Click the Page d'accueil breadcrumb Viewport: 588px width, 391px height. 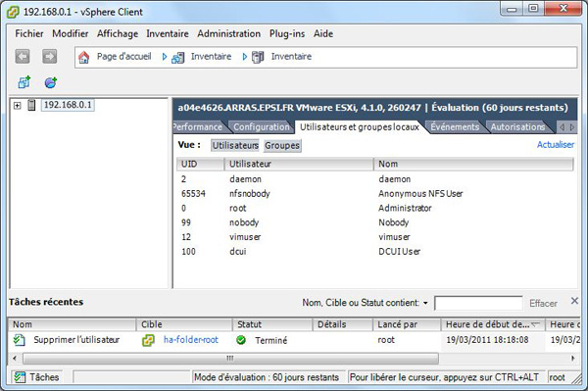(x=124, y=57)
